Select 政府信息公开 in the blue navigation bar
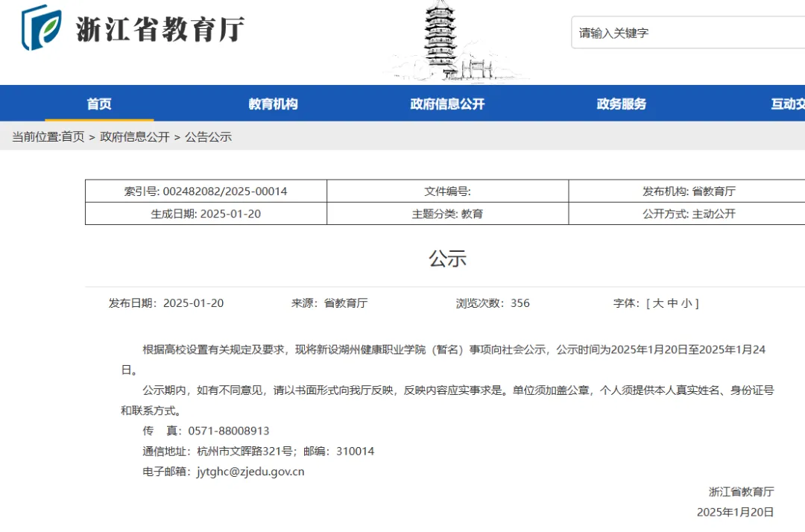The height and width of the screenshot is (532, 805). 447,104
